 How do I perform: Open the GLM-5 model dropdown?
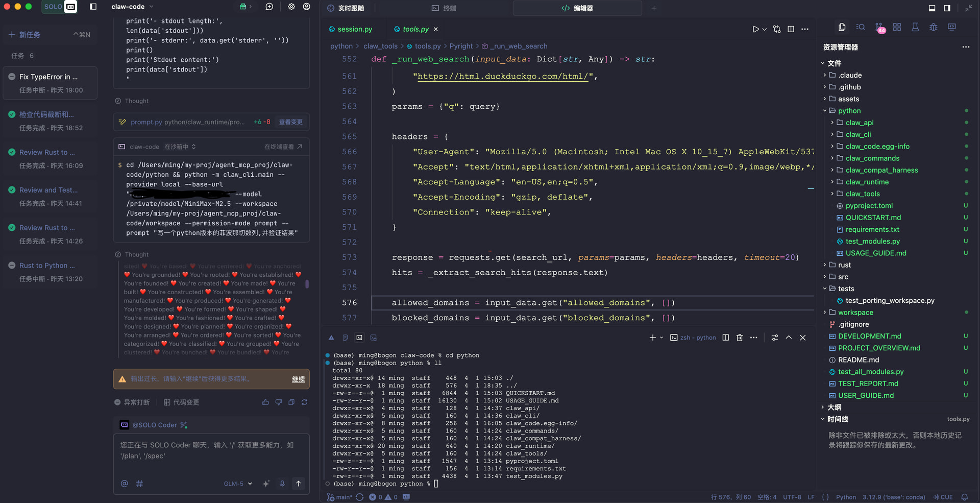click(238, 484)
